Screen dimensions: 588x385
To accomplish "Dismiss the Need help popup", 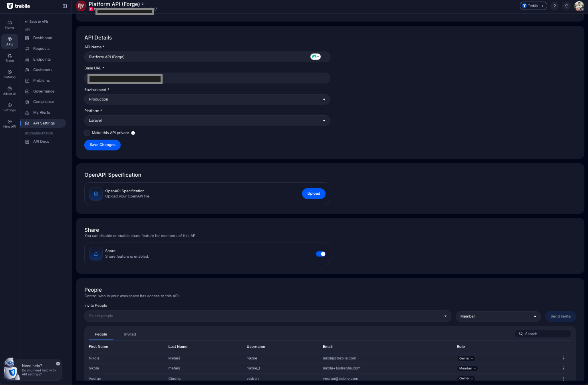I will click(58, 363).
